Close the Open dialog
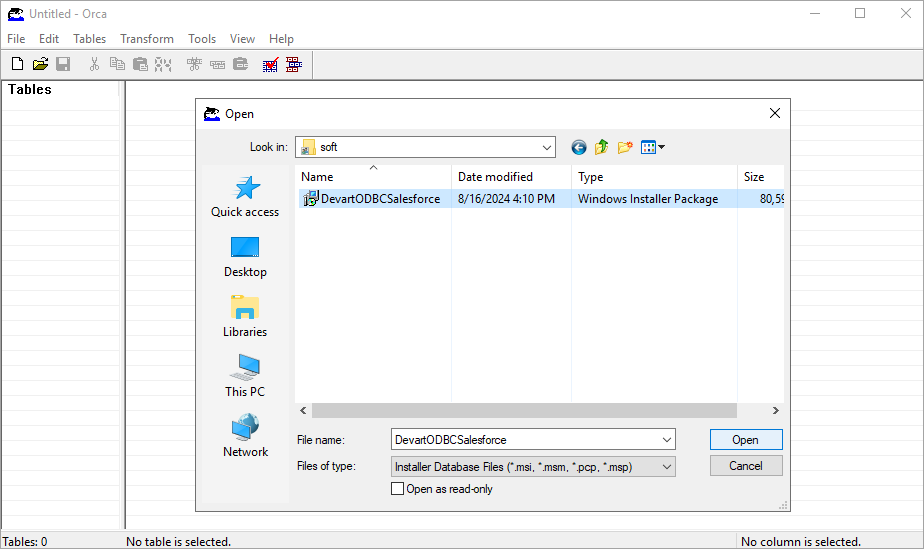The width and height of the screenshot is (924, 549). pyautogui.click(x=774, y=113)
